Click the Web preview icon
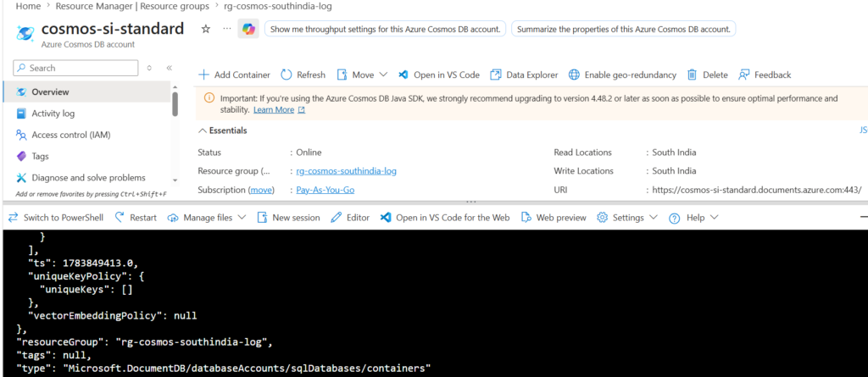Image resolution: width=868 pixels, height=377 pixels. pyautogui.click(x=526, y=218)
